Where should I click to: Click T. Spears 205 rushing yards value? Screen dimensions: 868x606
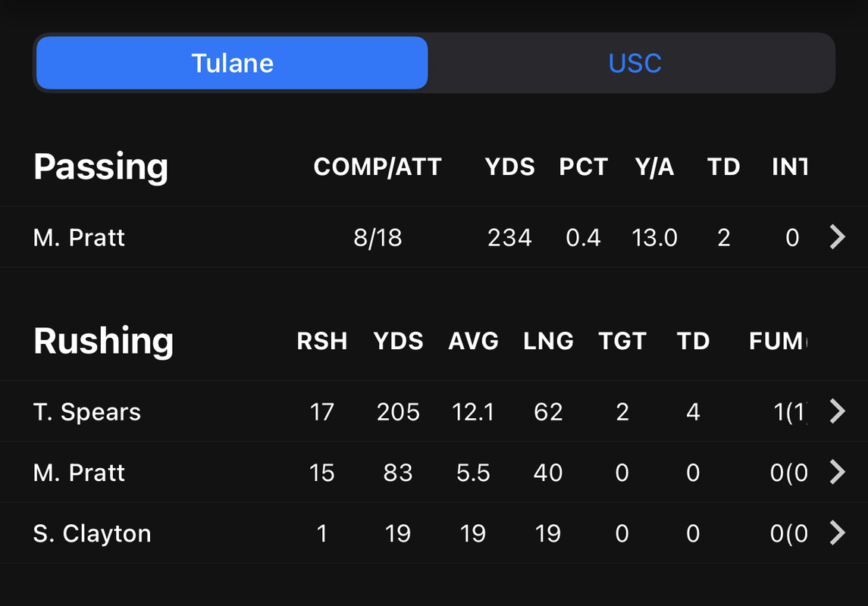pyautogui.click(x=398, y=412)
